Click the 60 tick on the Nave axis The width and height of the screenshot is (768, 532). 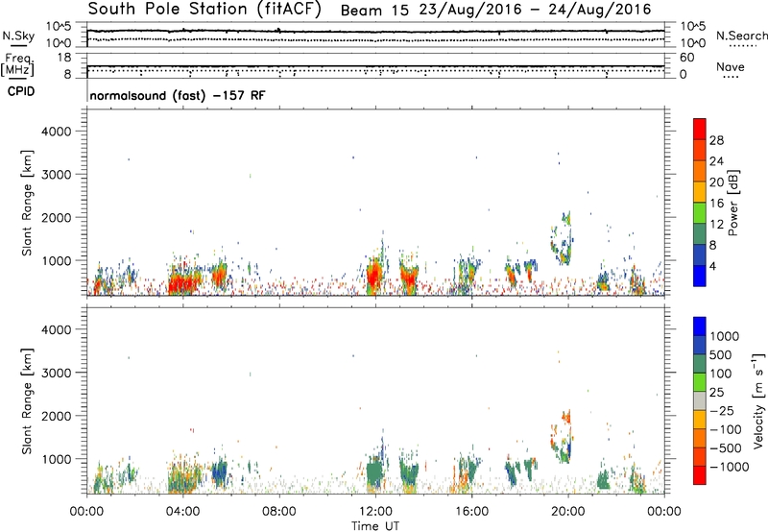coord(686,58)
